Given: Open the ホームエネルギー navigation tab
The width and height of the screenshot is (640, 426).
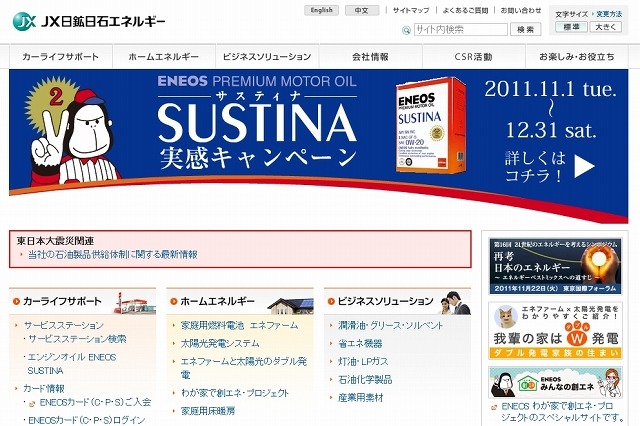Looking at the screenshot, I should point(164,57).
